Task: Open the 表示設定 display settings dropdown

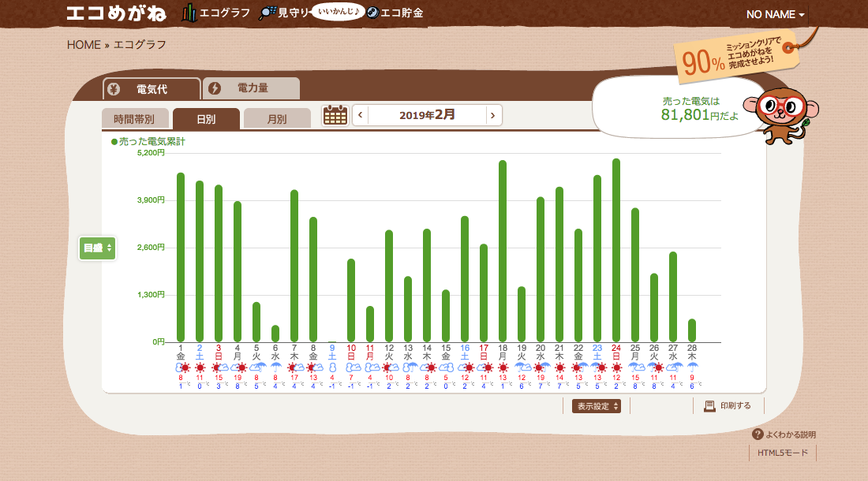Action: click(x=597, y=406)
